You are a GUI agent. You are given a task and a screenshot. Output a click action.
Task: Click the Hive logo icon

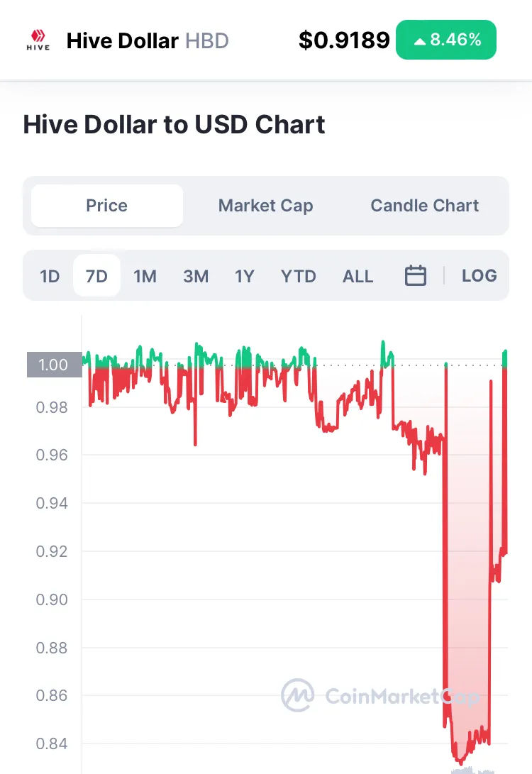tap(38, 40)
